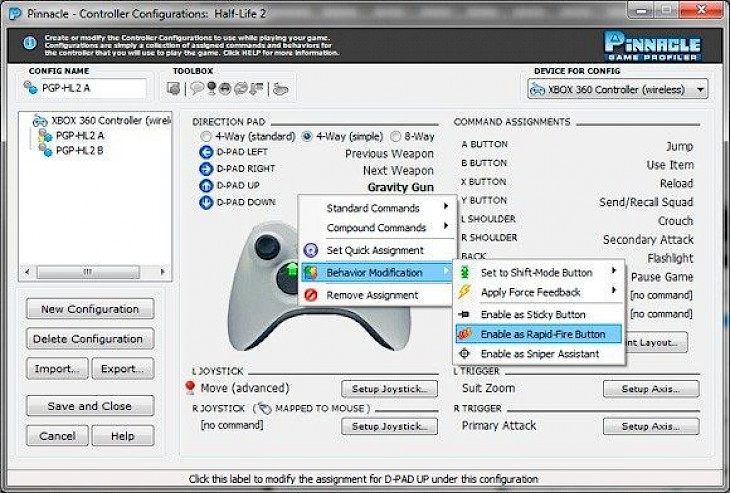
Task: Click Save and Close
Action: (x=90, y=406)
